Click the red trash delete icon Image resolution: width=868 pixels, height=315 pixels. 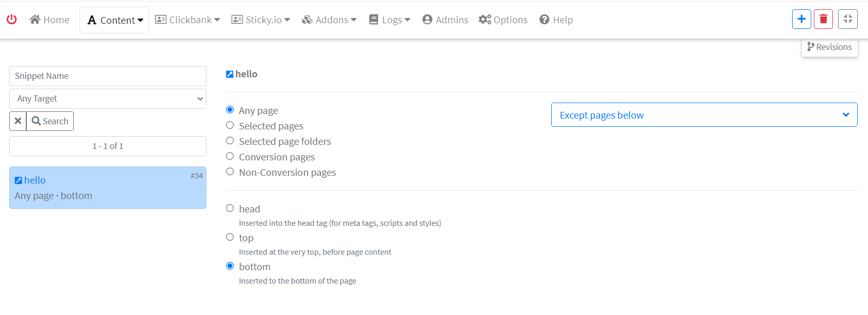(x=823, y=19)
